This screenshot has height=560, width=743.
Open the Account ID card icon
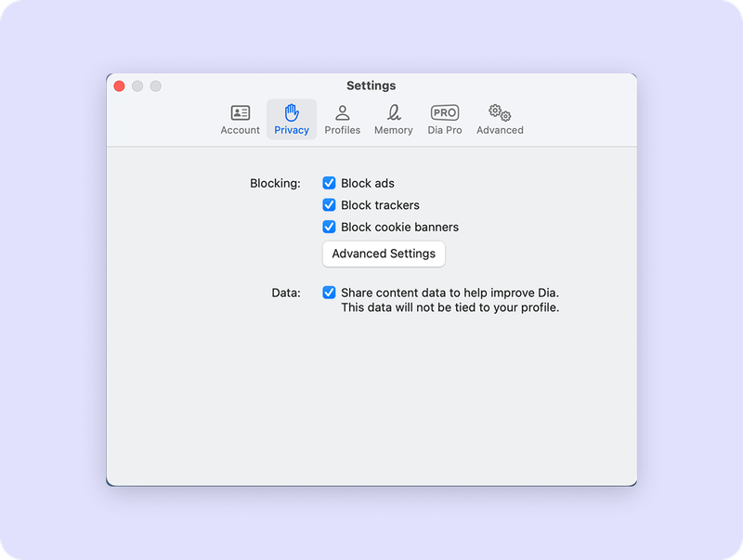(241, 112)
